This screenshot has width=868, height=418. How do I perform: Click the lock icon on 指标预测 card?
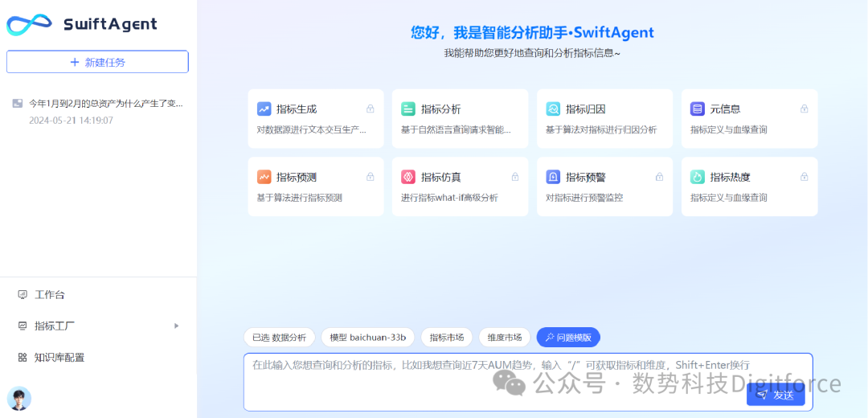coord(371,177)
